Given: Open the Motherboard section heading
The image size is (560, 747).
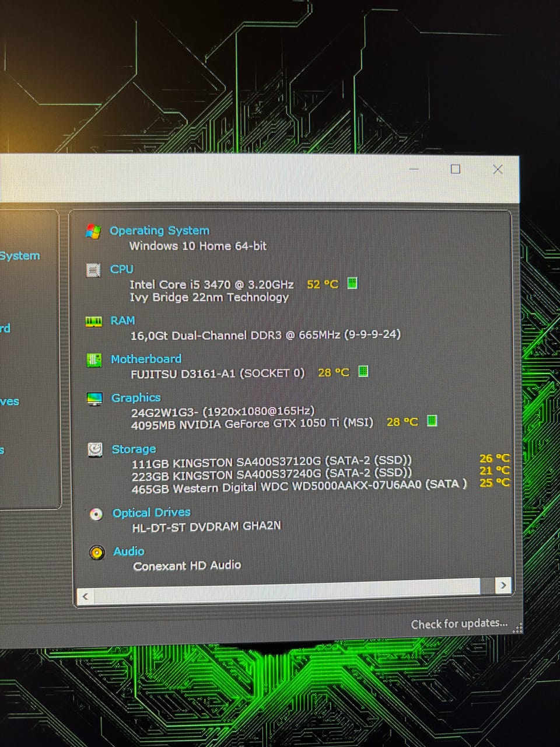Looking at the screenshot, I should coord(146,359).
